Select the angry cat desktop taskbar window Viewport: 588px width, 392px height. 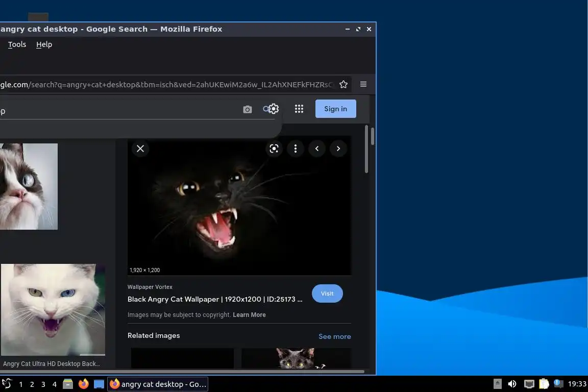click(x=158, y=384)
